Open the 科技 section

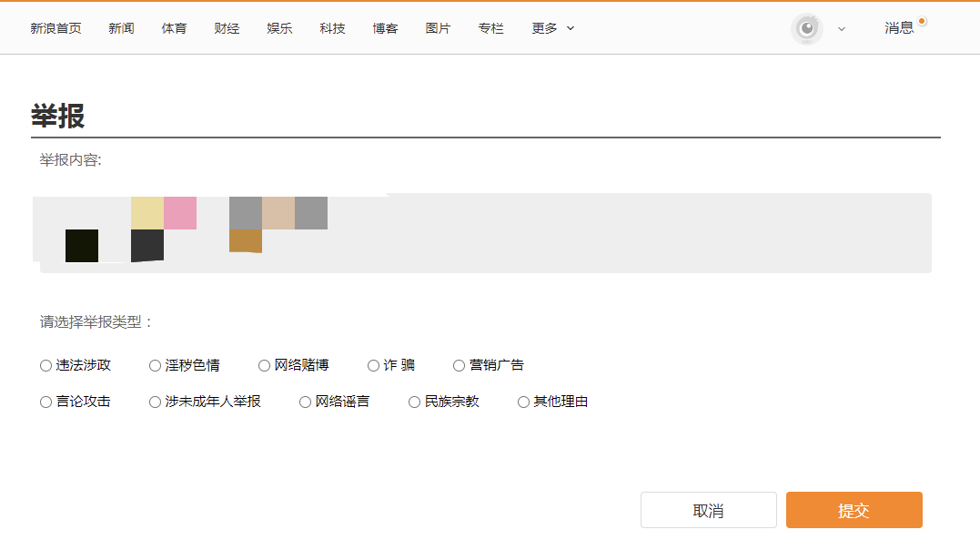pyautogui.click(x=332, y=28)
